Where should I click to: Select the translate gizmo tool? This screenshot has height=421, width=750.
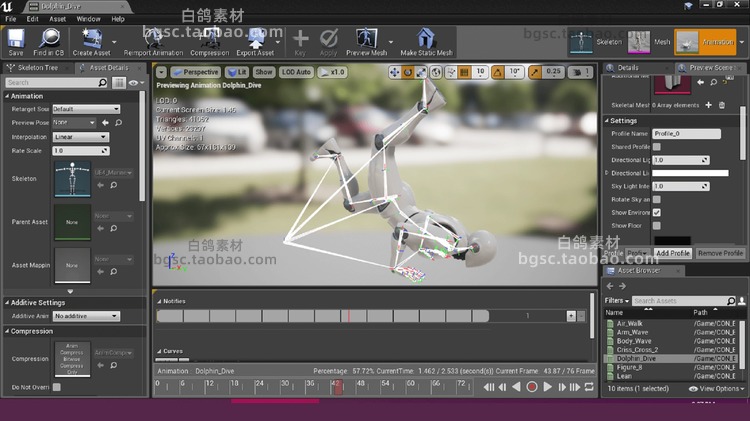tap(395, 72)
